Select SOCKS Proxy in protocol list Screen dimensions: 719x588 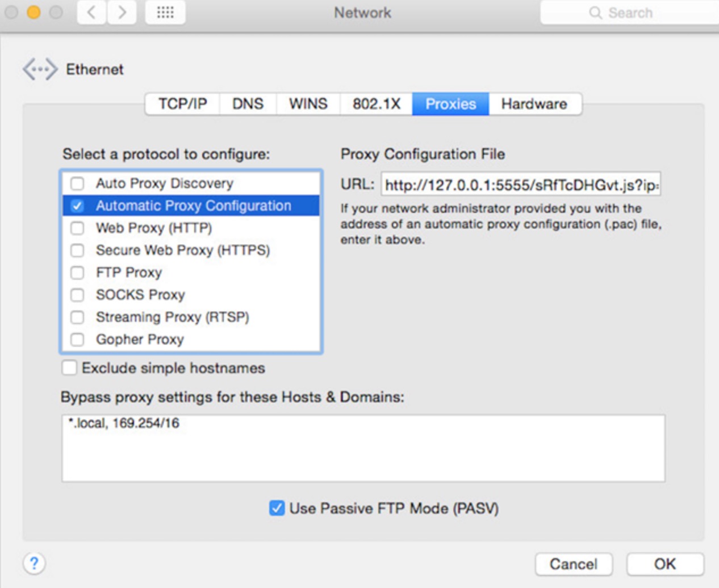(191, 295)
